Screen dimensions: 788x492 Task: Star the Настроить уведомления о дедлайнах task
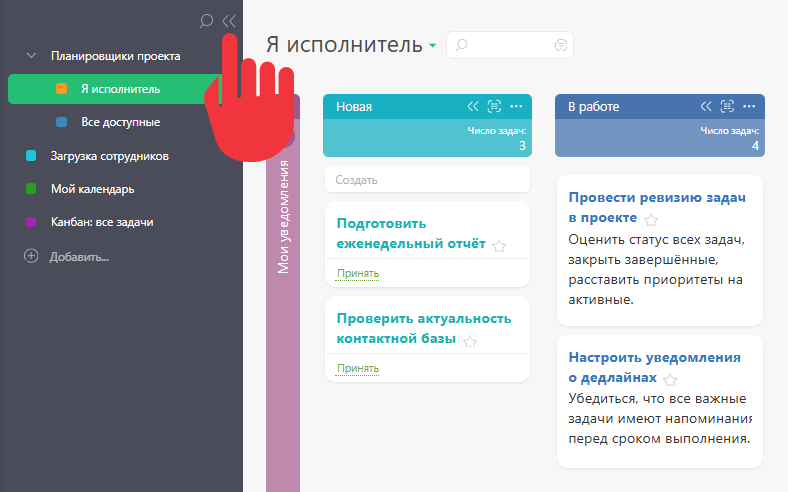pos(670,380)
